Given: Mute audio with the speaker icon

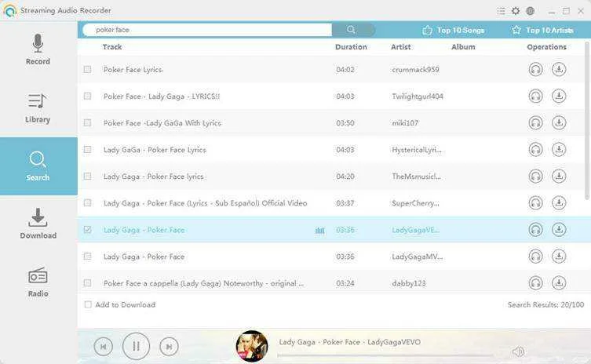Looking at the screenshot, I should [x=518, y=351].
